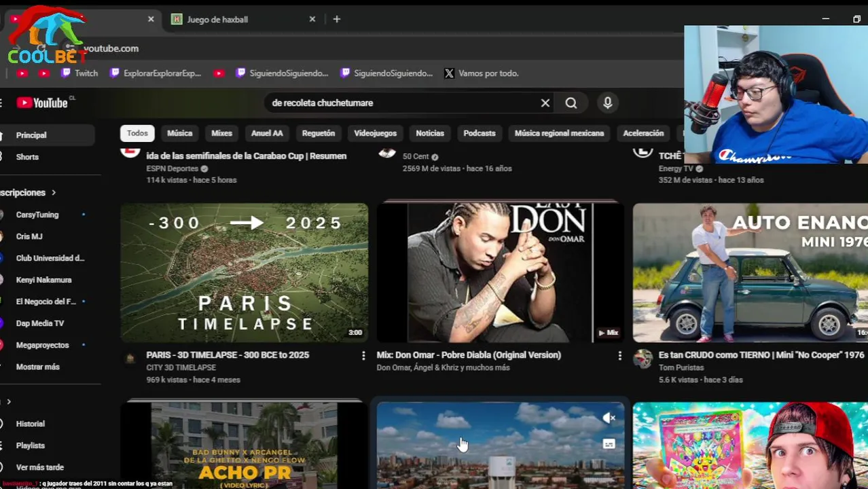Image resolution: width=868 pixels, height=489 pixels.
Task: Open Historial in the sidebar
Action: point(48,424)
